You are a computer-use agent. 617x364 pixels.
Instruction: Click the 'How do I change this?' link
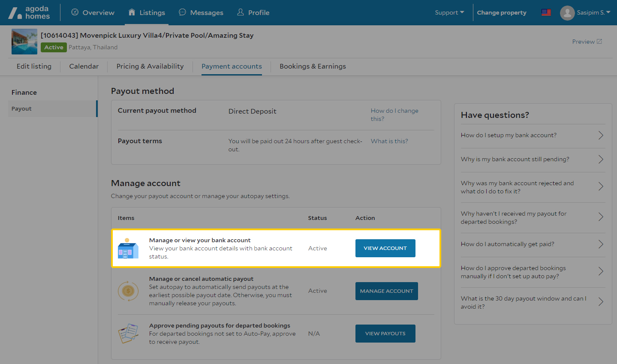(394, 115)
